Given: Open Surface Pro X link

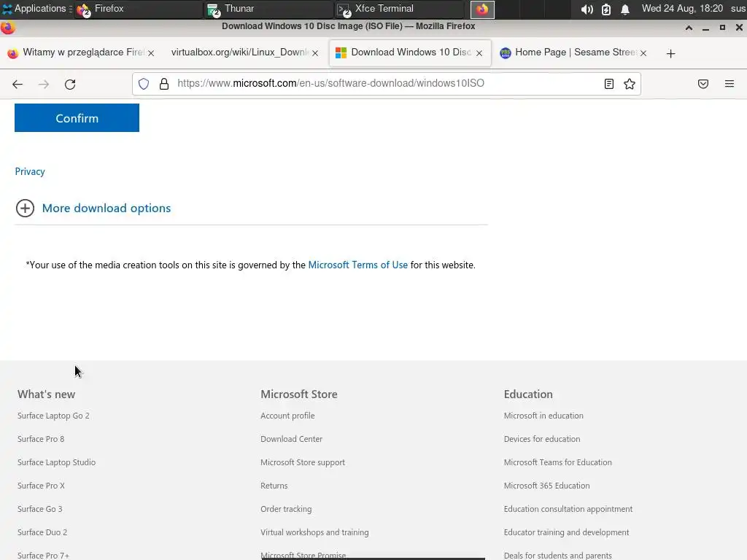Looking at the screenshot, I should tap(41, 486).
